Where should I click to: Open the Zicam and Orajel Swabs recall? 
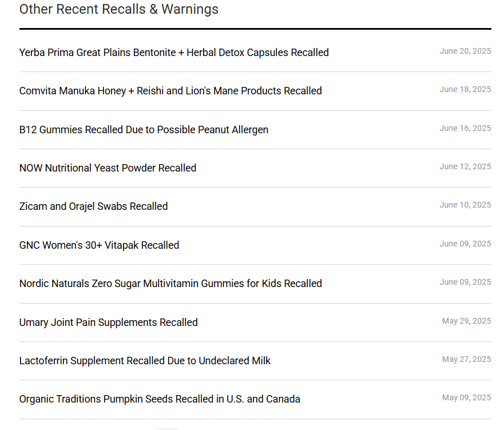94,206
